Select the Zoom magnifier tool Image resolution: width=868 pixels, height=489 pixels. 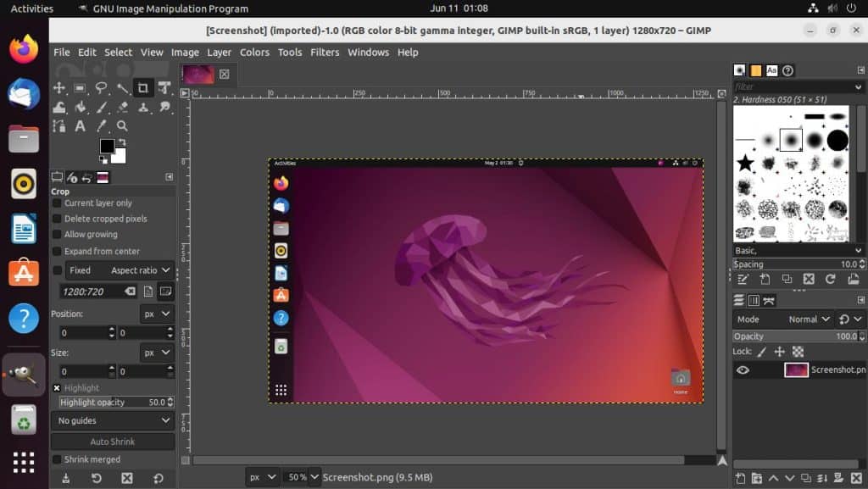[x=122, y=126]
